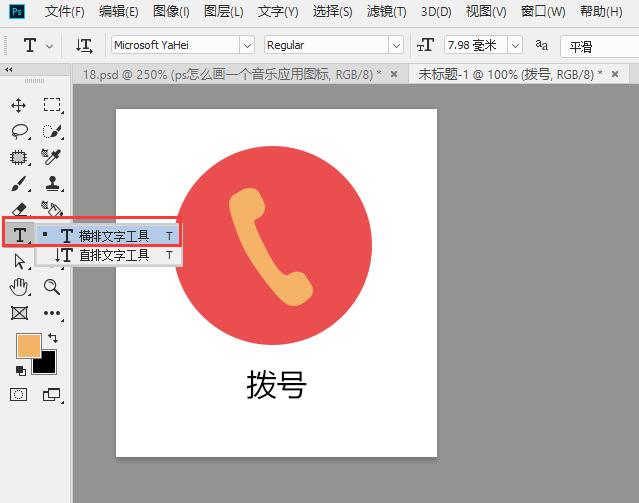Open the 编辑(E) menu
Image resolution: width=639 pixels, height=503 pixels.
pyautogui.click(x=119, y=11)
